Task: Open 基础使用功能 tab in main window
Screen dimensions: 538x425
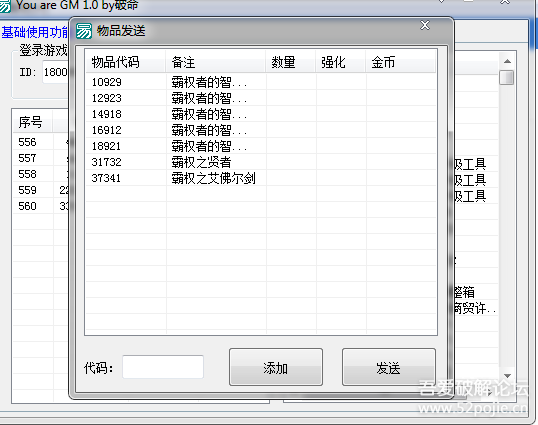Action: click(x=35, y=32)
